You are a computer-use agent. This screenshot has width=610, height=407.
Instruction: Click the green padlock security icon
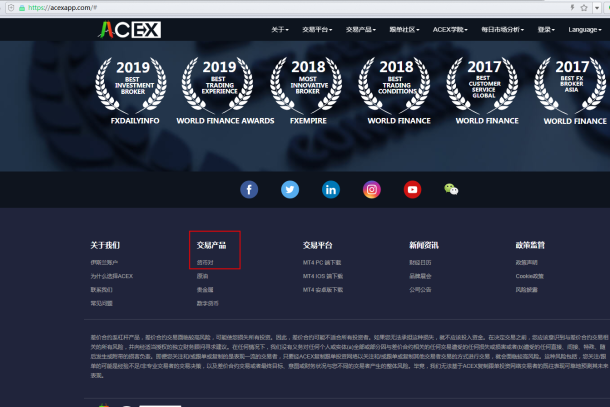point(22,8)
